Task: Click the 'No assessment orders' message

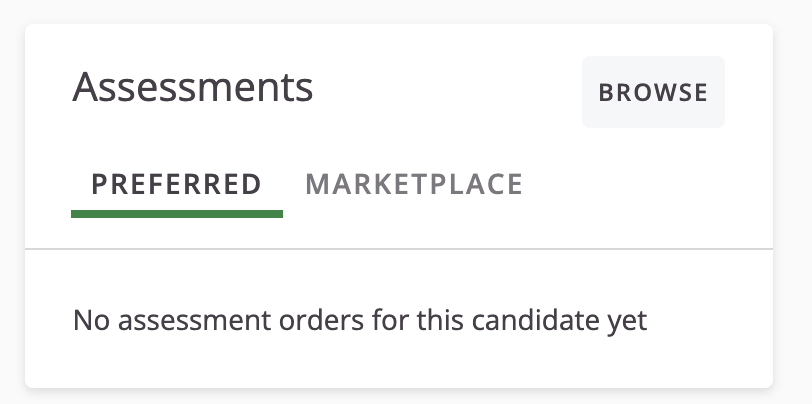Action: (x=360, y=321)
